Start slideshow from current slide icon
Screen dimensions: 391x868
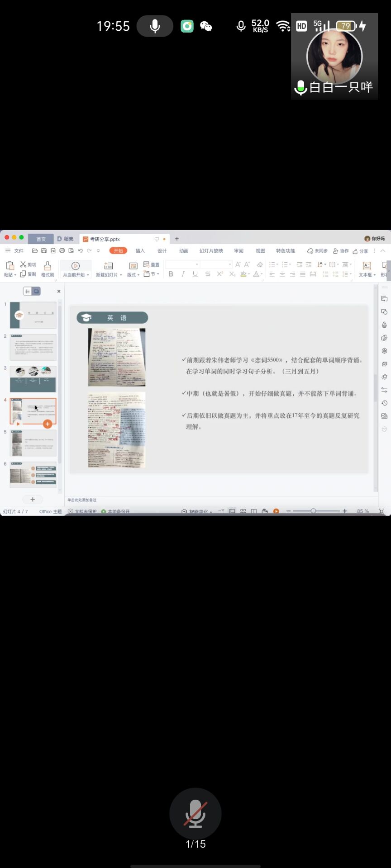(x=76, y=266)
